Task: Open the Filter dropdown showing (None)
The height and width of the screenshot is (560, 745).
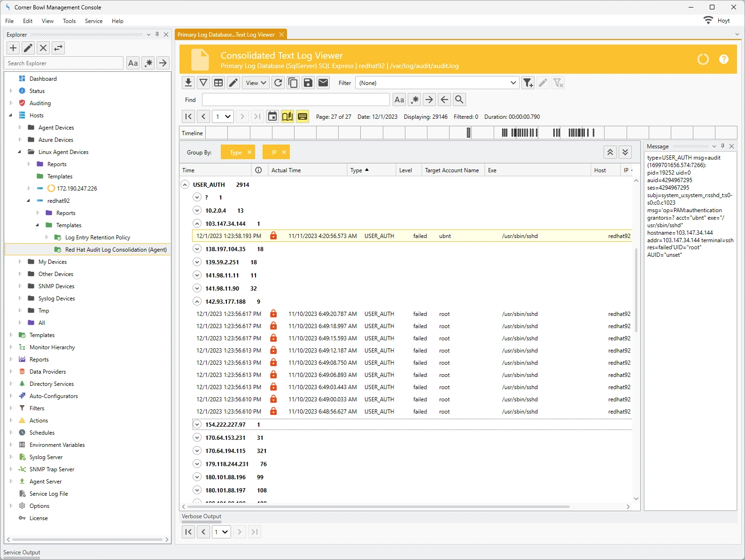Action: [437, 83]
